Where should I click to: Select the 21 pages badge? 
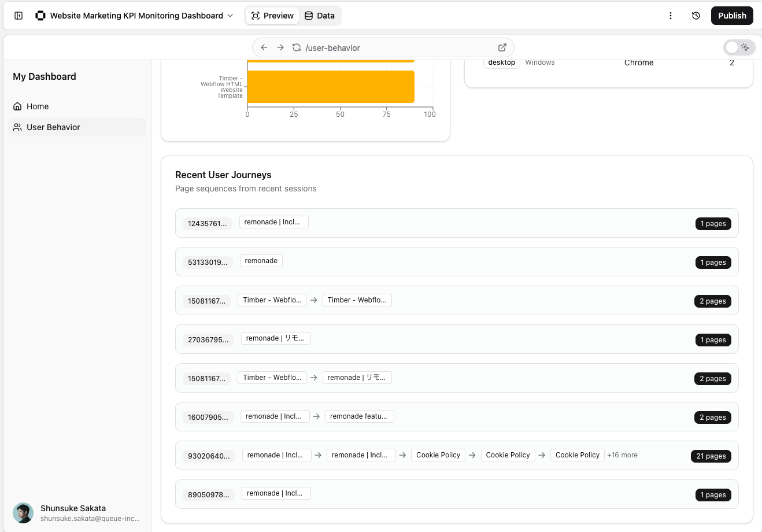tap(711, 456)
